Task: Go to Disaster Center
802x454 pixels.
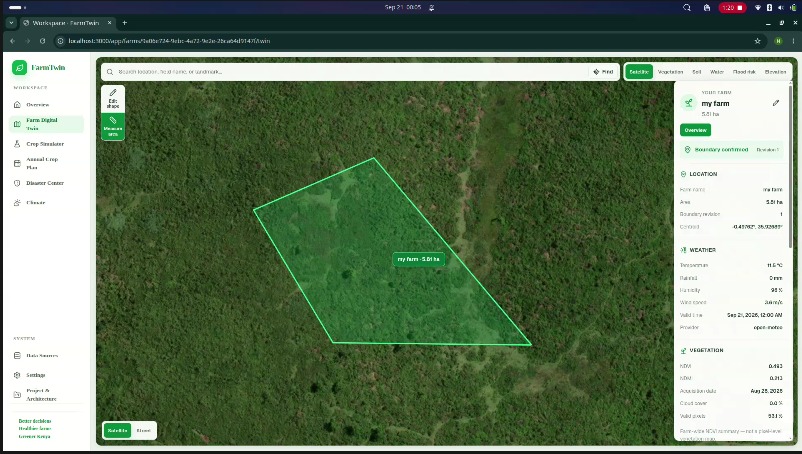Action: point(46,183)
